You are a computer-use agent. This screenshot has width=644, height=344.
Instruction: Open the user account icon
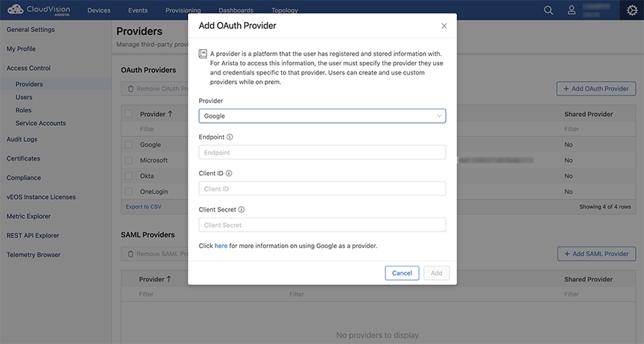coord(571,10)
